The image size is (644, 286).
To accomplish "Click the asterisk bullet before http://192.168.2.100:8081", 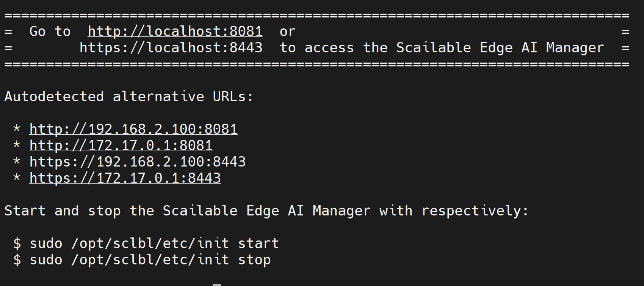I will pos(17,128).
